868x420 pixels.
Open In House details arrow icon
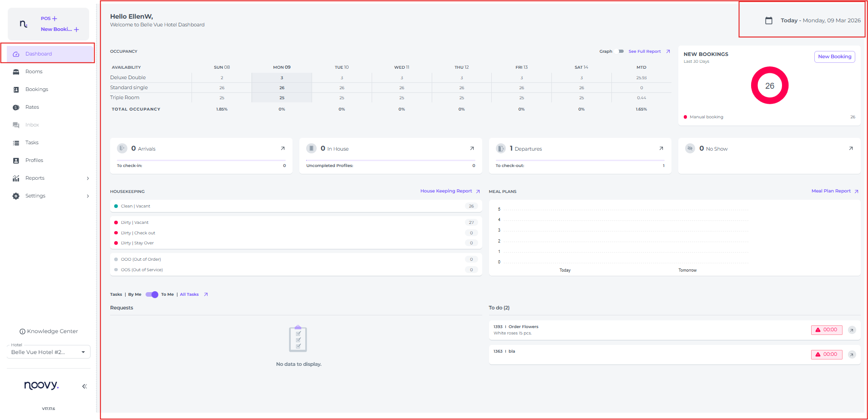(472, 148)
